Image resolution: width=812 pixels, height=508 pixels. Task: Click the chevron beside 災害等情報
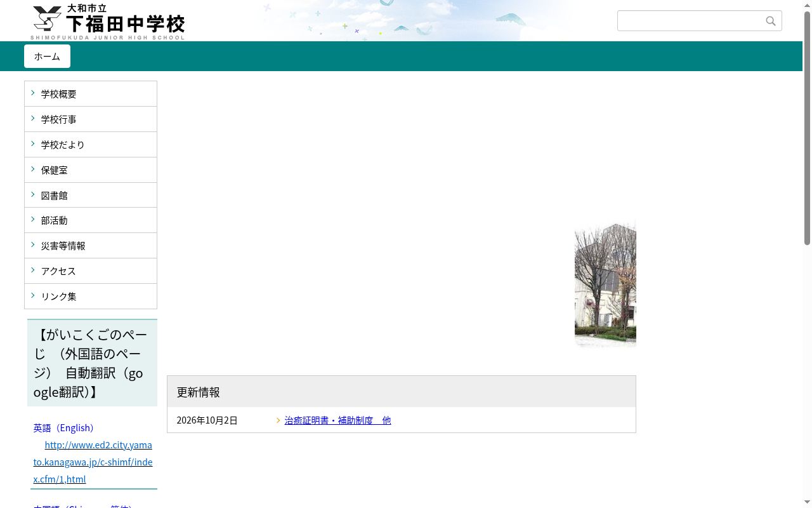coord(33,244)
